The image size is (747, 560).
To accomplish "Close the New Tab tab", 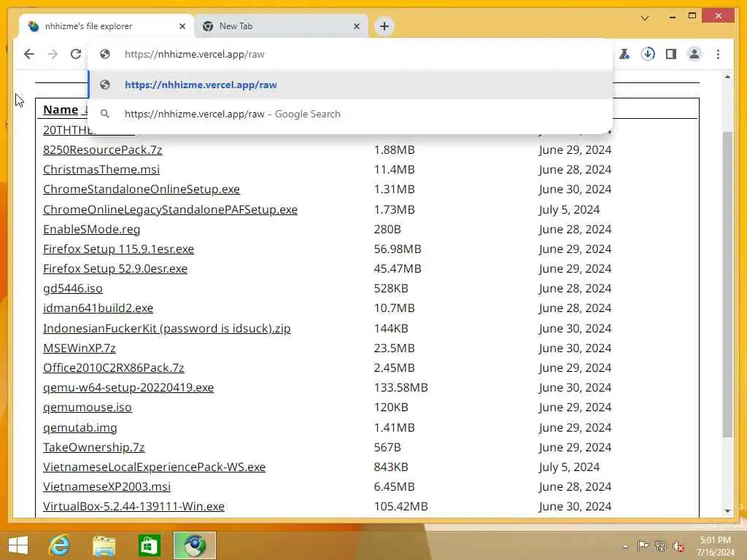I will (x=356, y=27).
